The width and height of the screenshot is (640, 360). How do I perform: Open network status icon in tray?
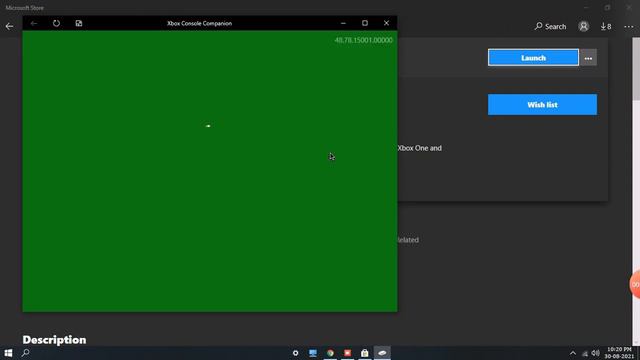pyautogui.click(x=585, y=353)
